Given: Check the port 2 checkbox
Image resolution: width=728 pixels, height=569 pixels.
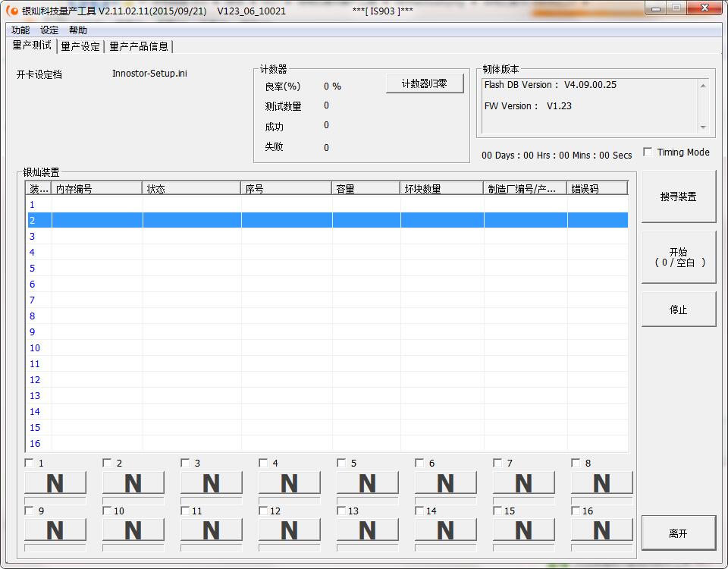Looking at the screenshot, I should 107,463.
